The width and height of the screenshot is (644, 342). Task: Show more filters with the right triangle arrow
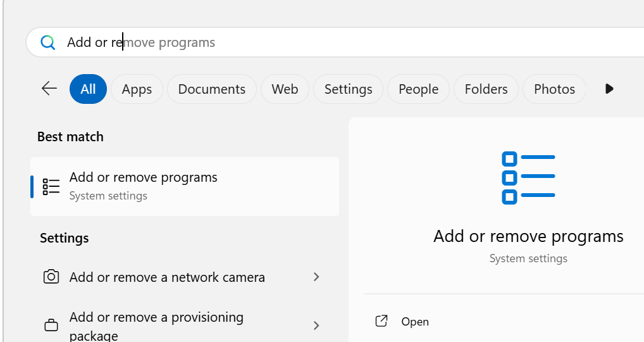click(609, 89)
